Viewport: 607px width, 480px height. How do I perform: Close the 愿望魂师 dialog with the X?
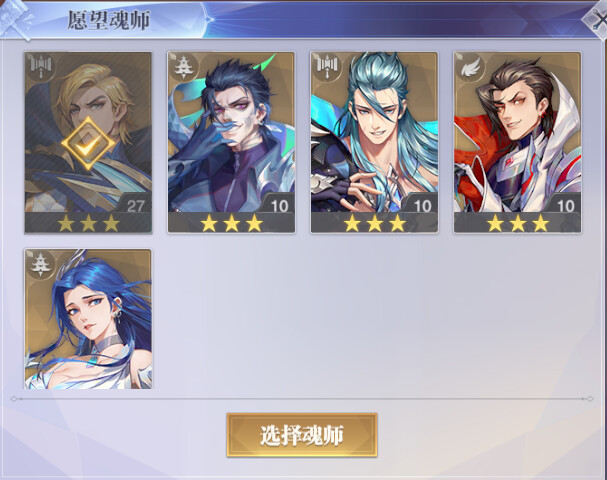coord(598,20)
